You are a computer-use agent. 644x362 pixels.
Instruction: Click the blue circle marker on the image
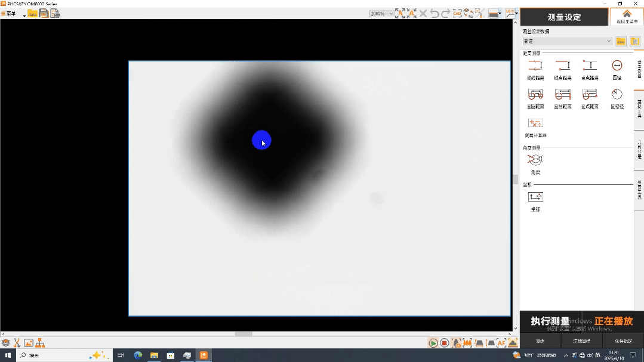tap(261, 140)
